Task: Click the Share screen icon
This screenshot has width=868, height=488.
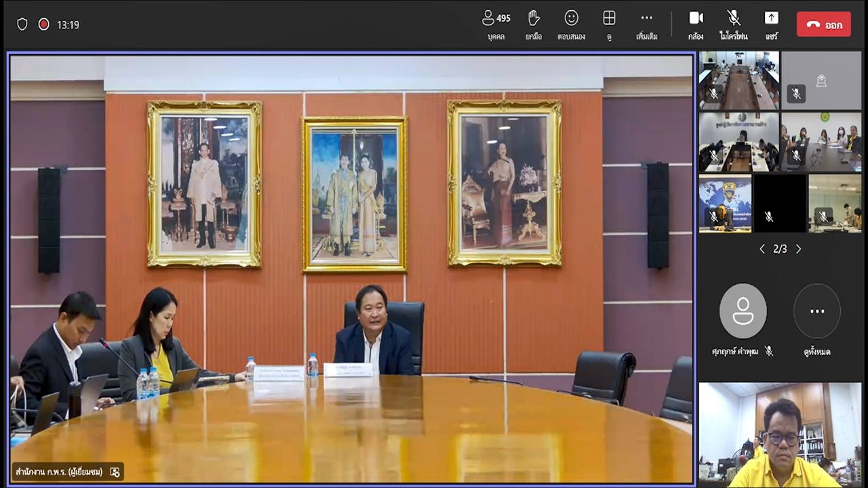Action: 771,24
